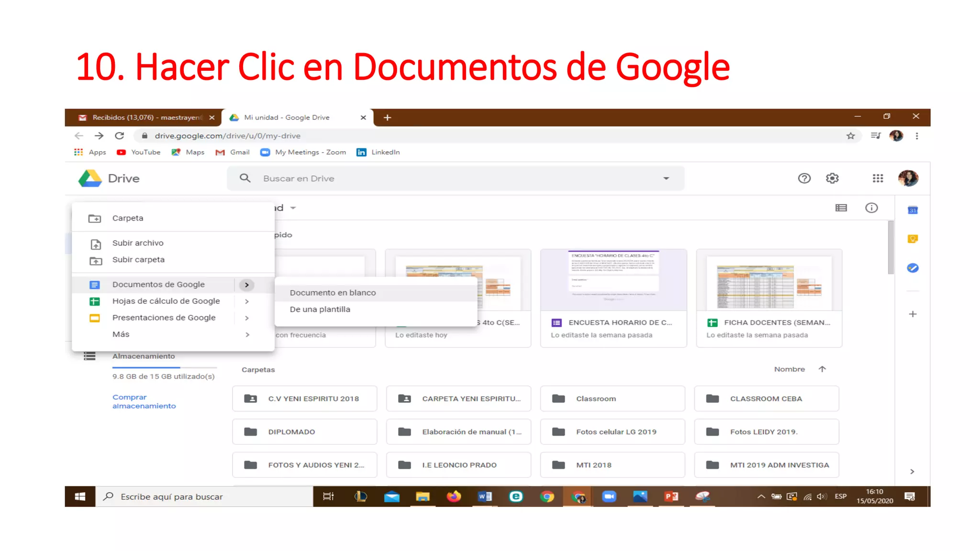Select Documento en blanco
This screenshot has width=980, height=551.
click(376, 293)
